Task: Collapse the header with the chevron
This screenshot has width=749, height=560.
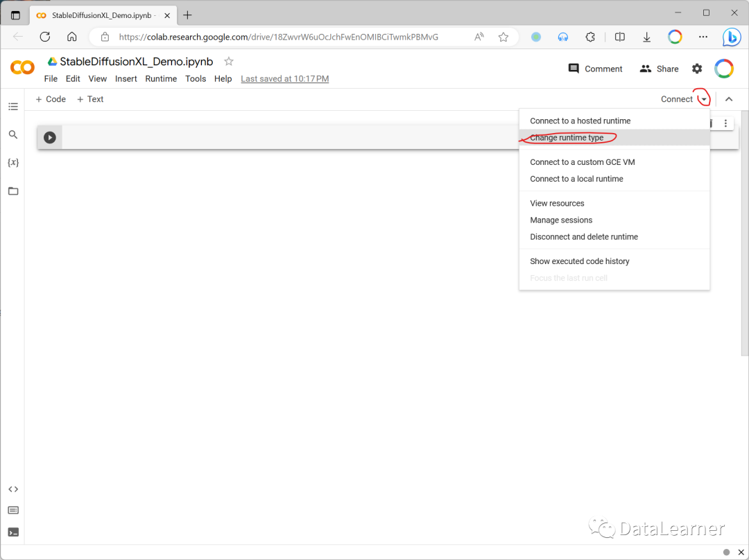Action: pos(729,99)
